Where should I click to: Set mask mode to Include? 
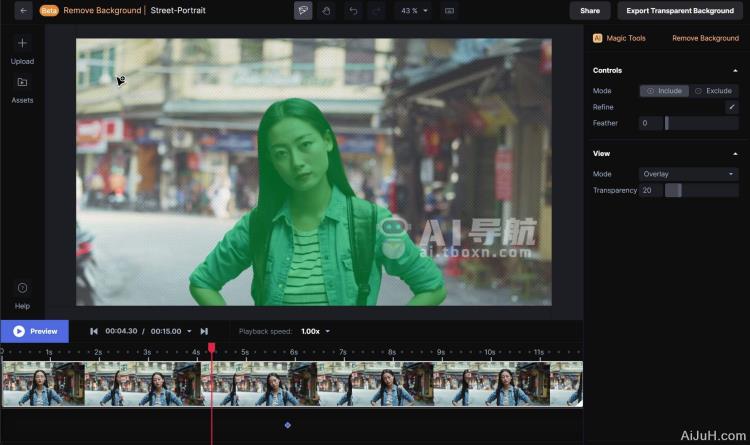664,91
